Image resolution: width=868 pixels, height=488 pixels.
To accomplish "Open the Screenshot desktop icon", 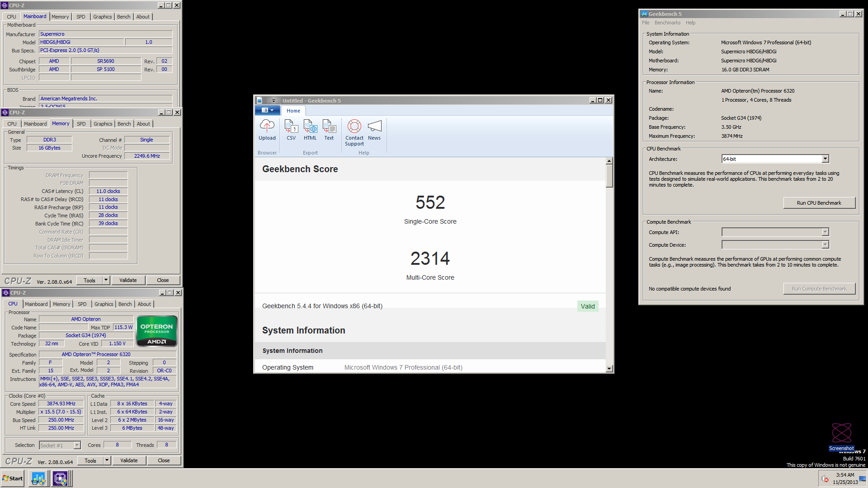I will pyautogui.click(x=841, y=436).
